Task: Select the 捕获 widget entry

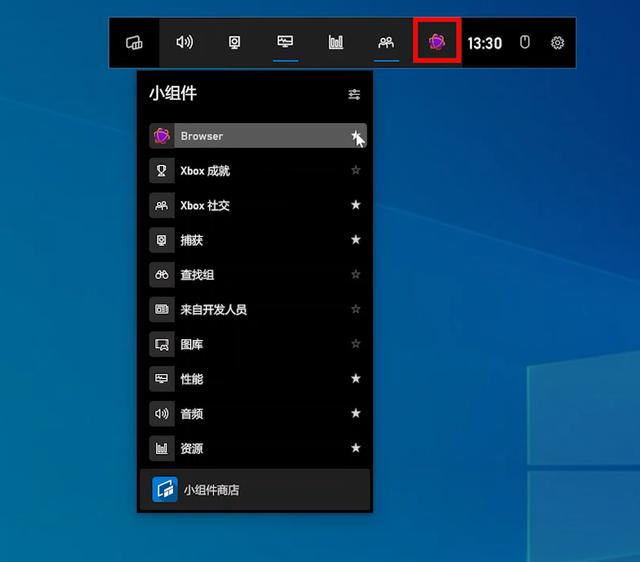Action: 258,240
